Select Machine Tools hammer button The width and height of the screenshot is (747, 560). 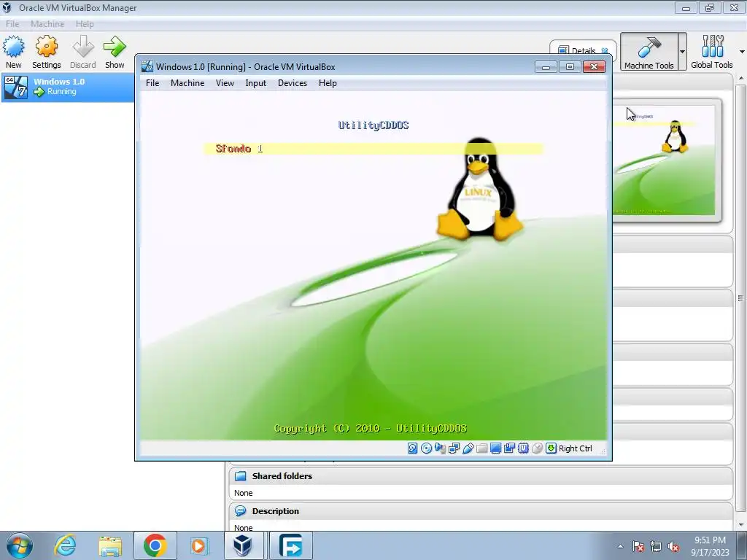tap(649, 52)
